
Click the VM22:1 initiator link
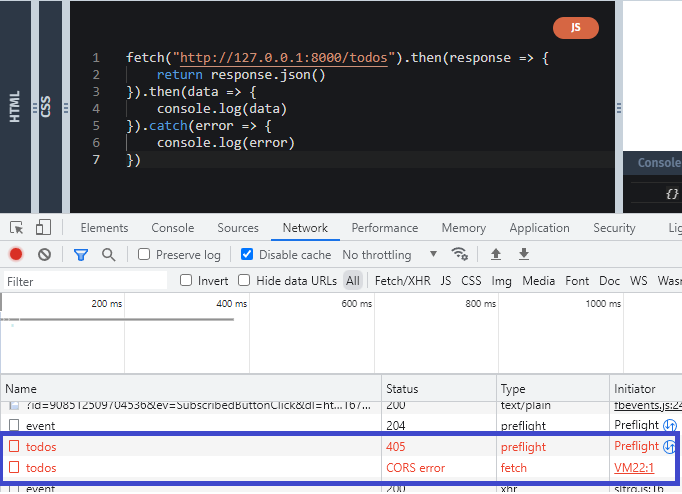634,468
